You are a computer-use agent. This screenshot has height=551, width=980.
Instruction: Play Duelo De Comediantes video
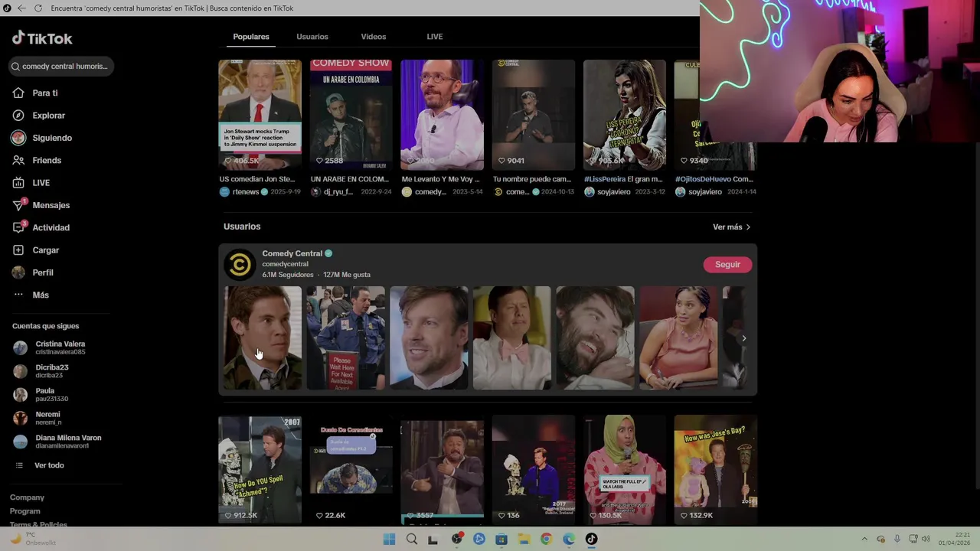351,470
